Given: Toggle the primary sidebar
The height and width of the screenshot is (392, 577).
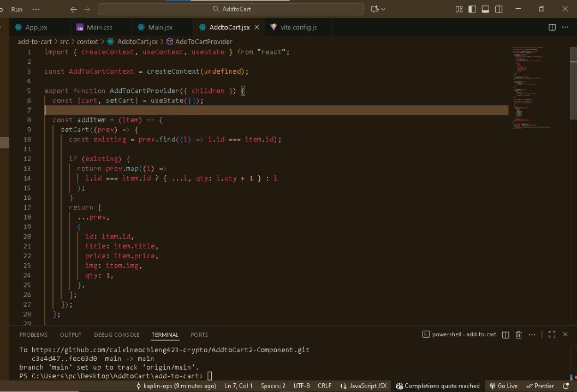Looking at the screenshot, I should pyautogui.click(x=472, y=9).
